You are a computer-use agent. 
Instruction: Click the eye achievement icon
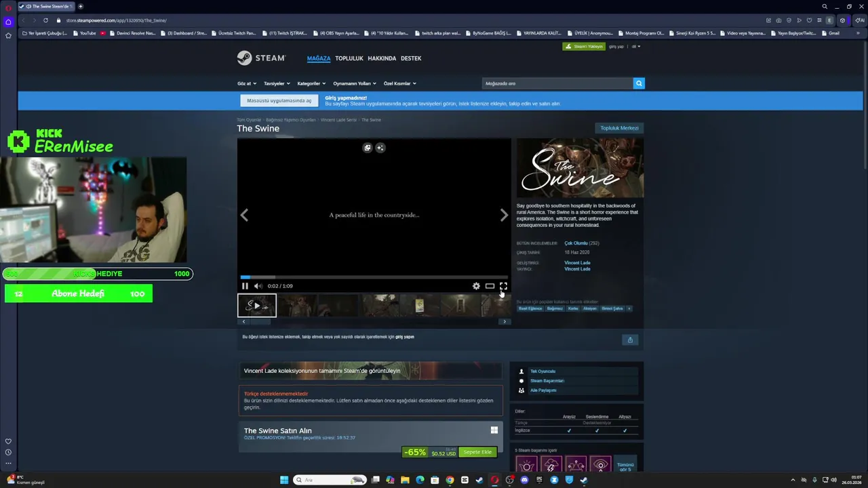tap(600, 465)
